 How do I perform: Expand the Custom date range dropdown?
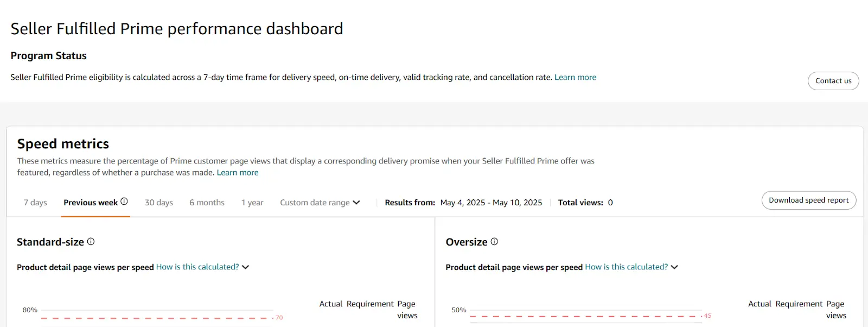(320, 203)
